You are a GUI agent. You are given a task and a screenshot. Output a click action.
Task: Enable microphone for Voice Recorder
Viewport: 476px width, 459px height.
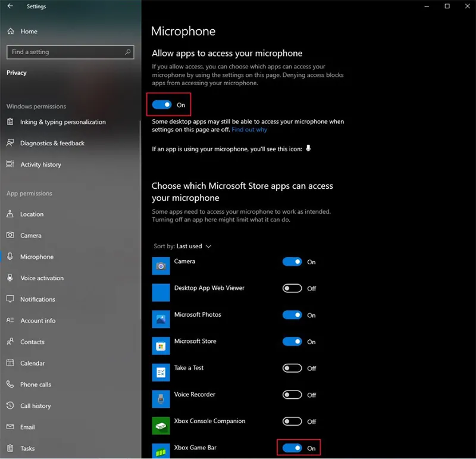[x=292, y=395]
